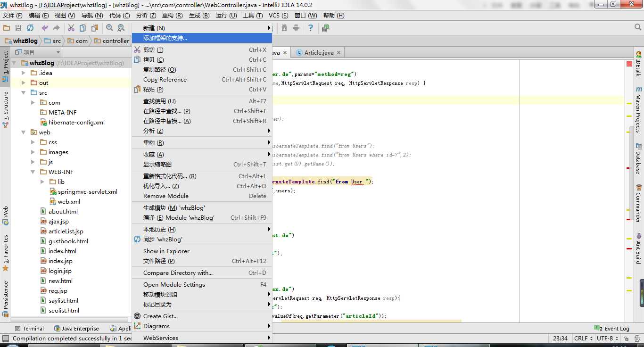Viewport: 644px width, 347px height.
Task: Open the Maven Projects side panel
Action: point(639,109)
